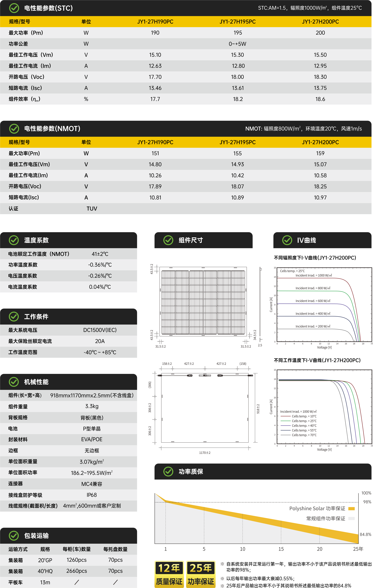Image resolution: width=373 pixels, height=588 pixels.
Task: Click the green checkmark icon beside 电性能参数(STC)
Action: point(14,8)
